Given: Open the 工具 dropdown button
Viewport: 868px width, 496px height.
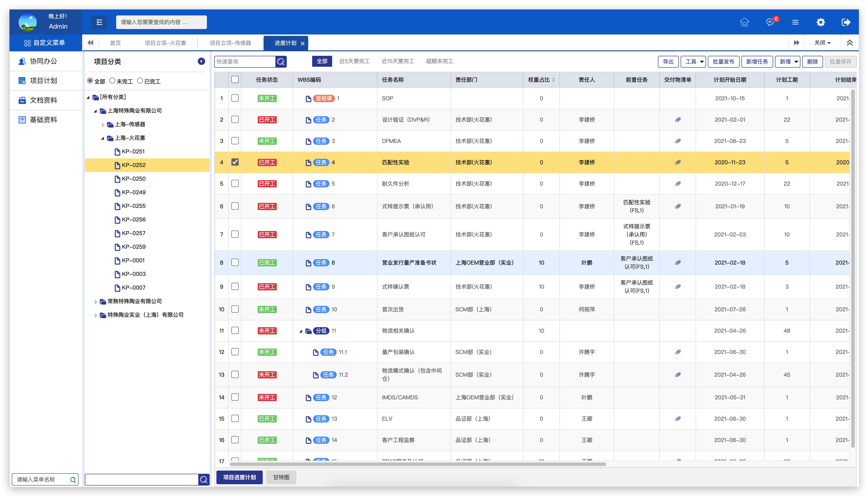Looking at the screenshot, I should click(x=693, y=62).
